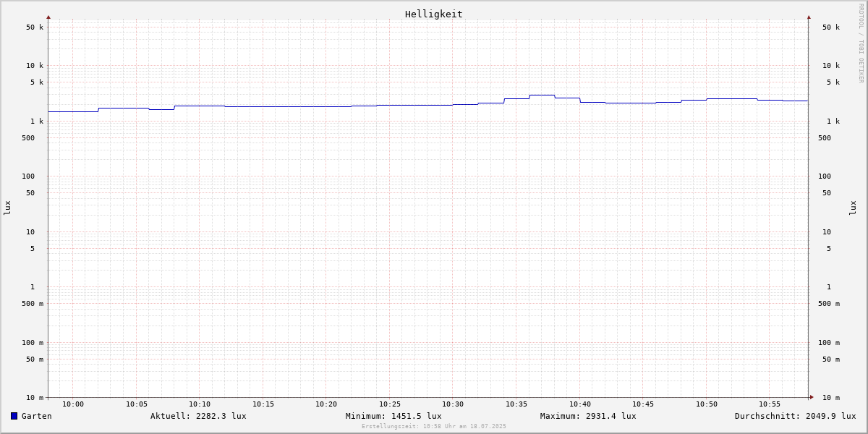The height and width of the screenshot is (434, 868).
Task: Click the 10:55 time axis label
Action: pyautogui.click(x=770, y=404)
